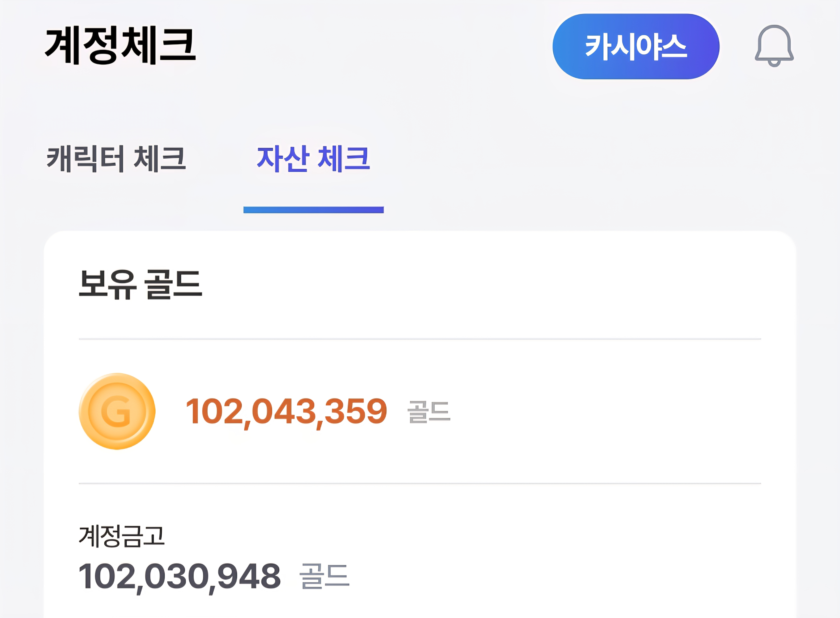Image resolution: width=840 pixels, height=618 pixels.
Task: Go to character check via 캐릭터 체크
Action: pos(116,159)
